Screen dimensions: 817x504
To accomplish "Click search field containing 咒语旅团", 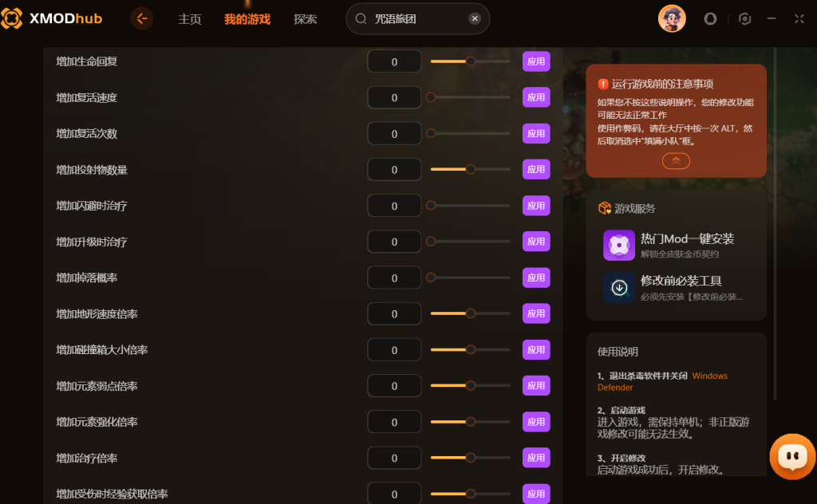I will 418,19.
